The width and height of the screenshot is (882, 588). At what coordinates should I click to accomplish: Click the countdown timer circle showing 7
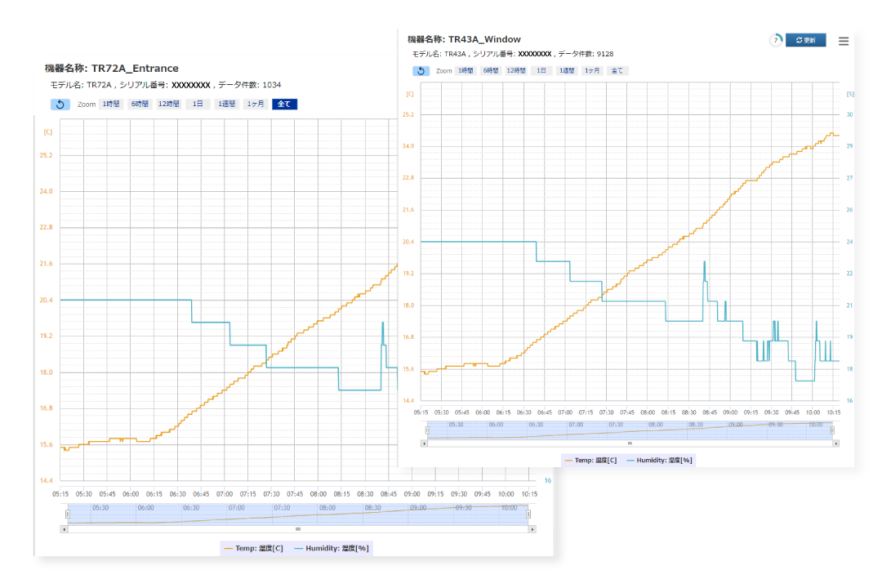click(x=775, y=40)
